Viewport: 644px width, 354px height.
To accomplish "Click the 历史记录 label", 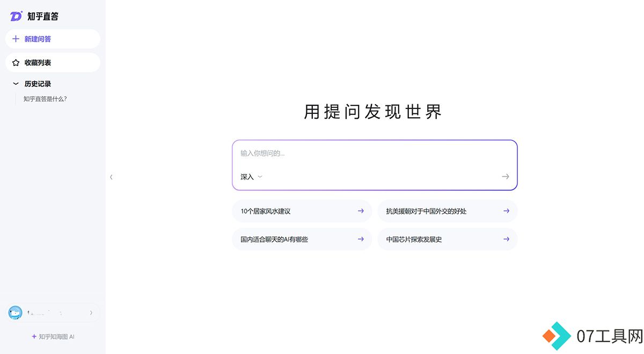I will [38, 84].
